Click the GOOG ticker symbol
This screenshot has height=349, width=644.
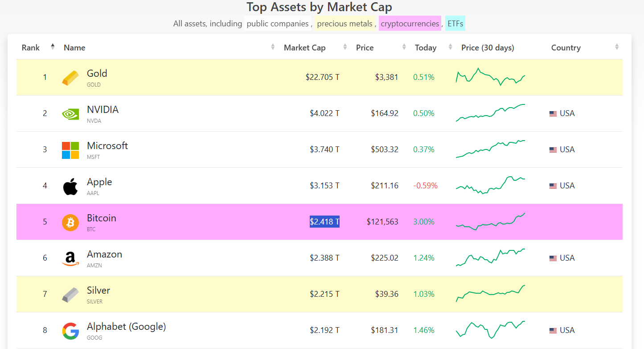pyautogui.click(x=94, y=338)
